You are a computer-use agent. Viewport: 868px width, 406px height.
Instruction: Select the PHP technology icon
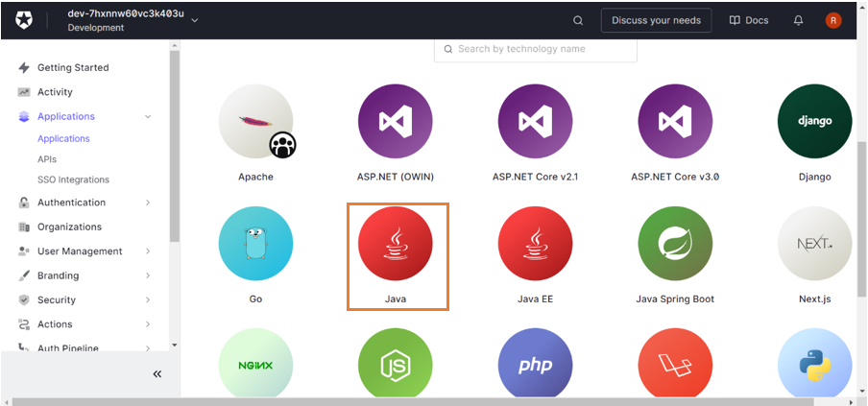tap(535, 366)
